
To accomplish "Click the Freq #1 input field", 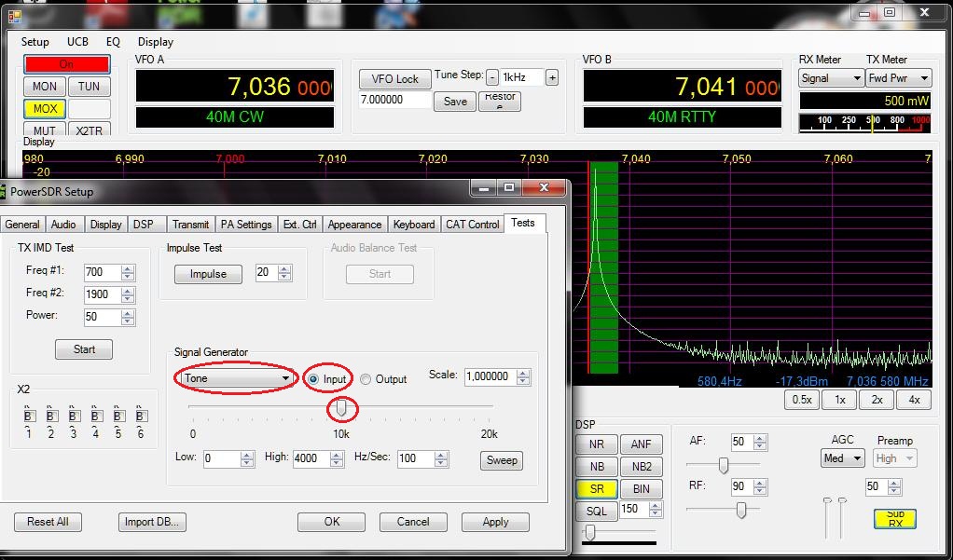I will [x=101, y=273].
